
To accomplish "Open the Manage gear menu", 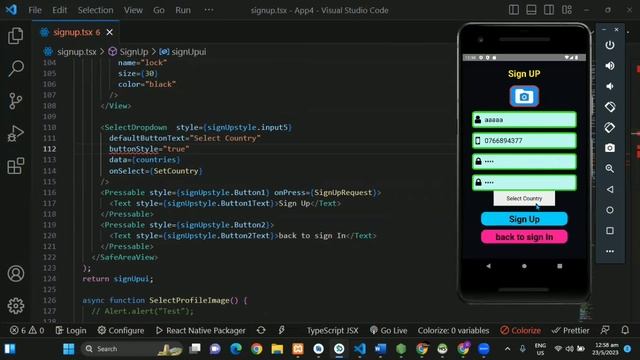I will click(16, 306).
